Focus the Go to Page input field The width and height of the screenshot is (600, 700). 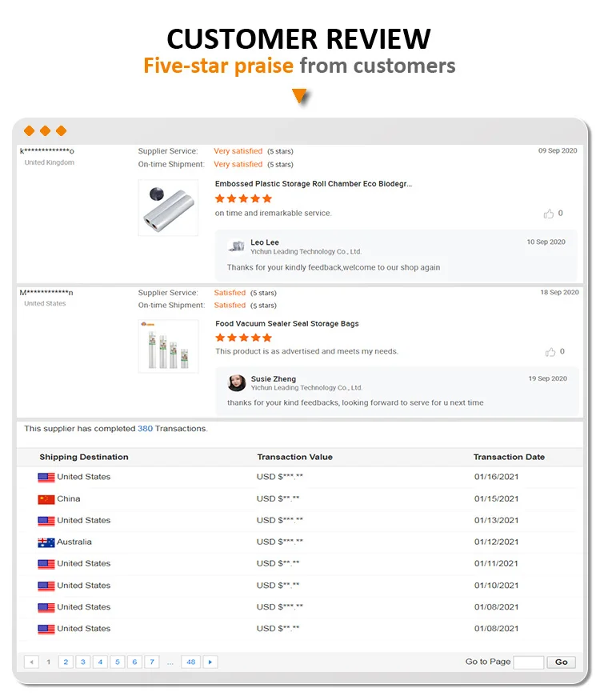[x=528, y=662]
